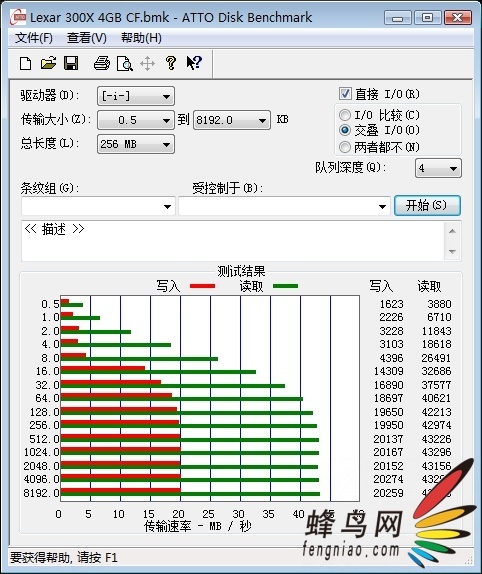Open the 文件(F) menu

34,38
